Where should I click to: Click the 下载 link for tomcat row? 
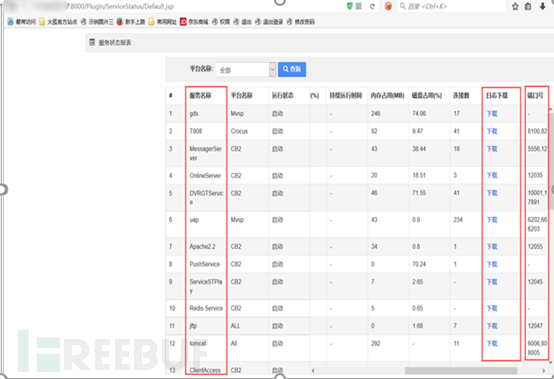pos(492,343)
